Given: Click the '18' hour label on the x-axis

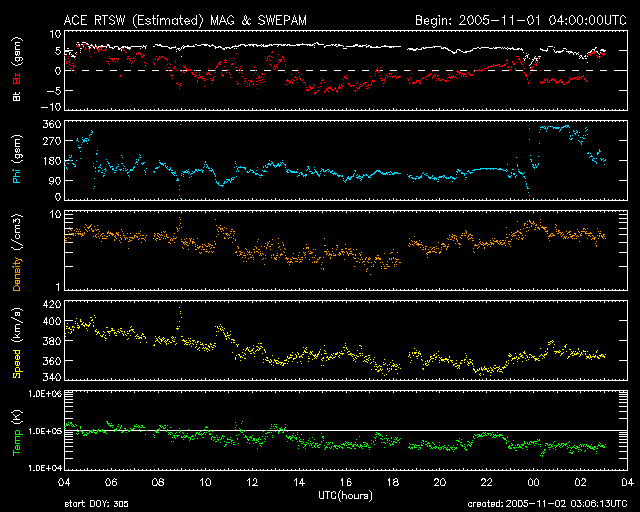Looking at the screenshot, I should coord(393,483).
